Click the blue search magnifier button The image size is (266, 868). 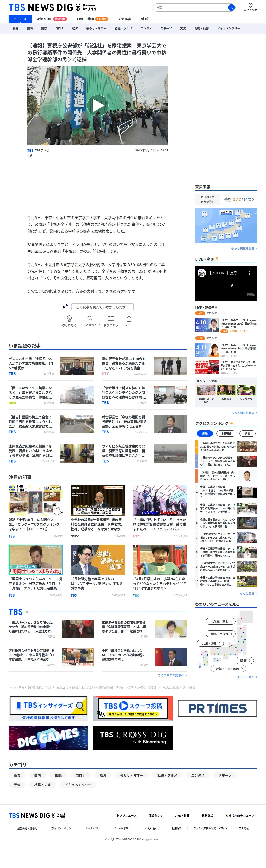click(231, 7)
